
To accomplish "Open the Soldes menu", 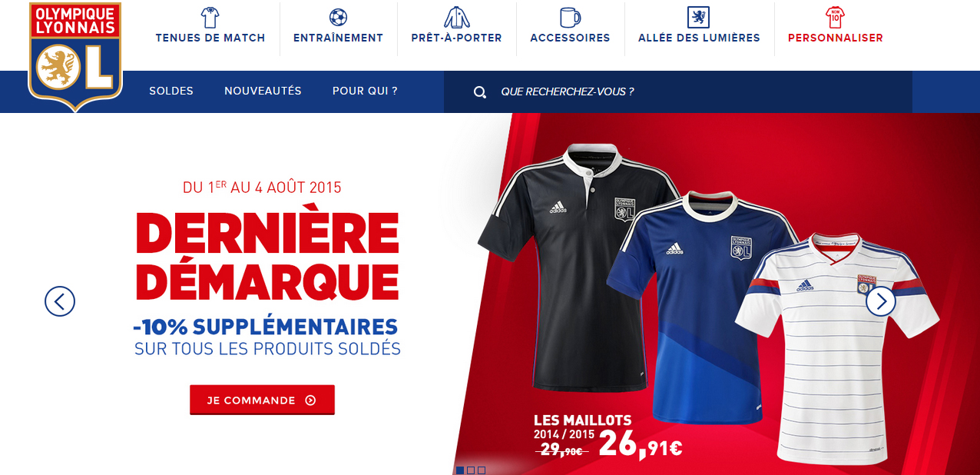I will pos(171,91).
